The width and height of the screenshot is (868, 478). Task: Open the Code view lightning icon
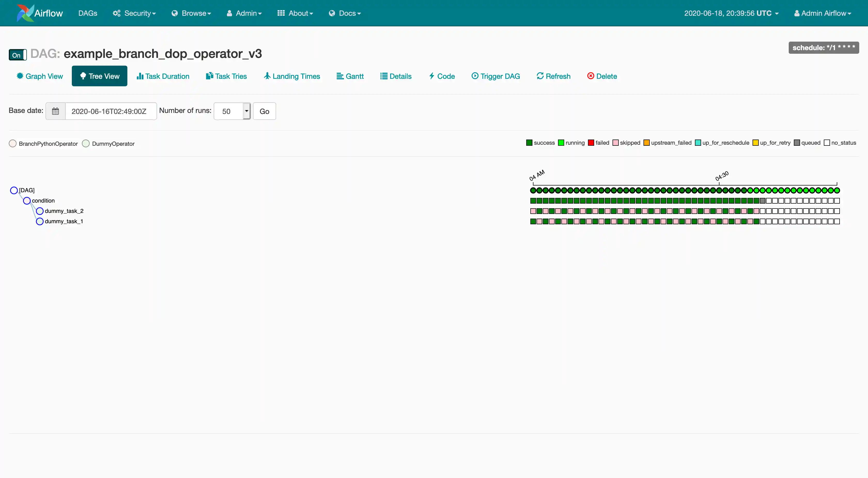pos(432,76)
